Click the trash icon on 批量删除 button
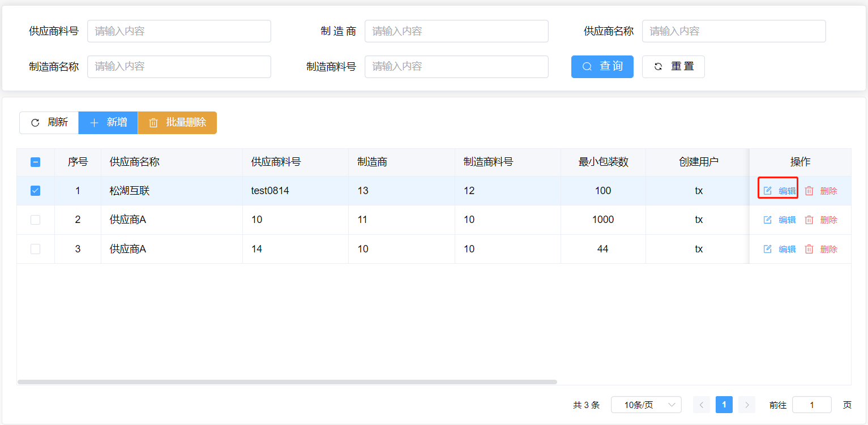The image size is (868, 425). tap(153, 123)
